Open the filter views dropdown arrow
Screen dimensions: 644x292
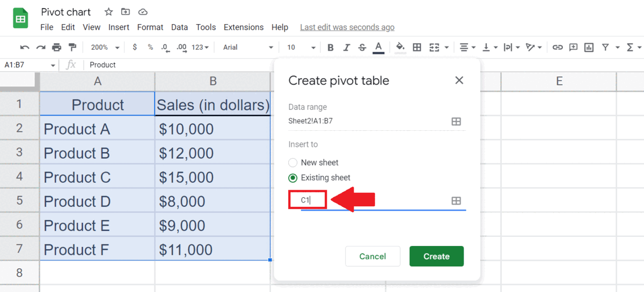tap(618, 47)
